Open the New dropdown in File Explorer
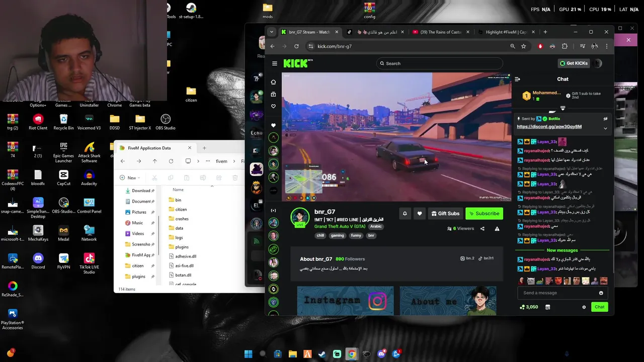Screen dimensions: 644x362 (x=130, y=178)
